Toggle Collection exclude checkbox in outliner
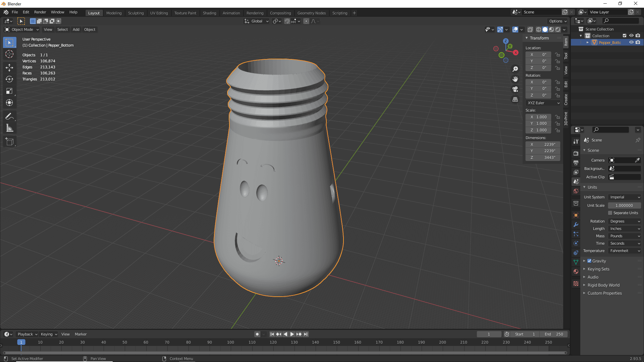 [625, 36]
